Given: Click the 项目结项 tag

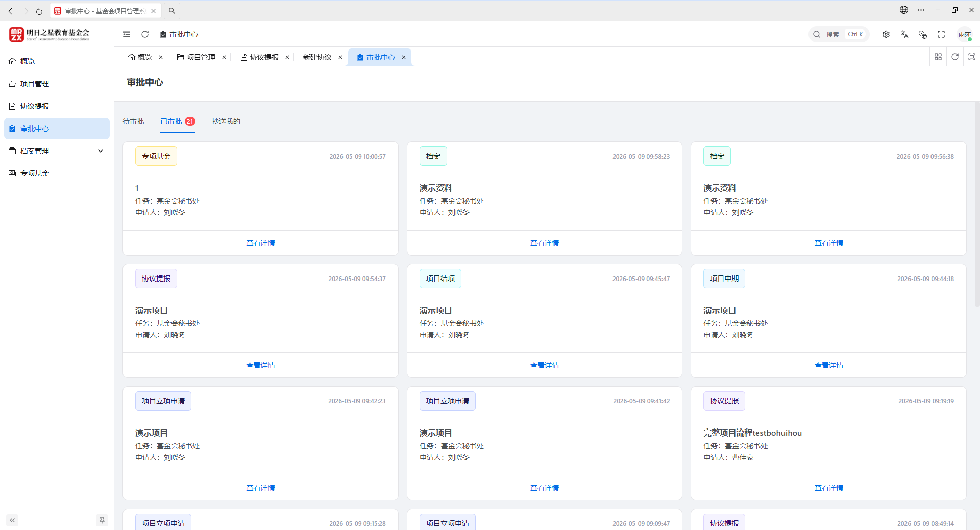Looking at the screenshot, I should 440,279.
